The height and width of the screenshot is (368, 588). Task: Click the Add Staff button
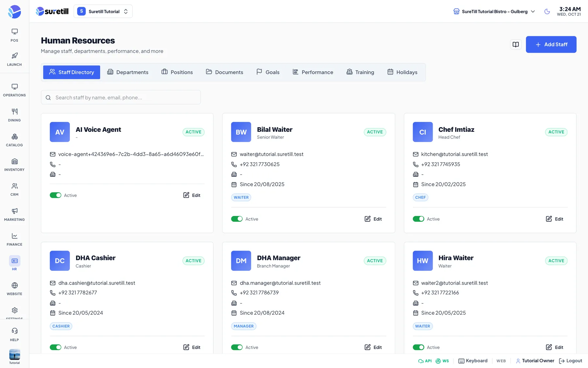pyautogui.click(x=551, y=44)
